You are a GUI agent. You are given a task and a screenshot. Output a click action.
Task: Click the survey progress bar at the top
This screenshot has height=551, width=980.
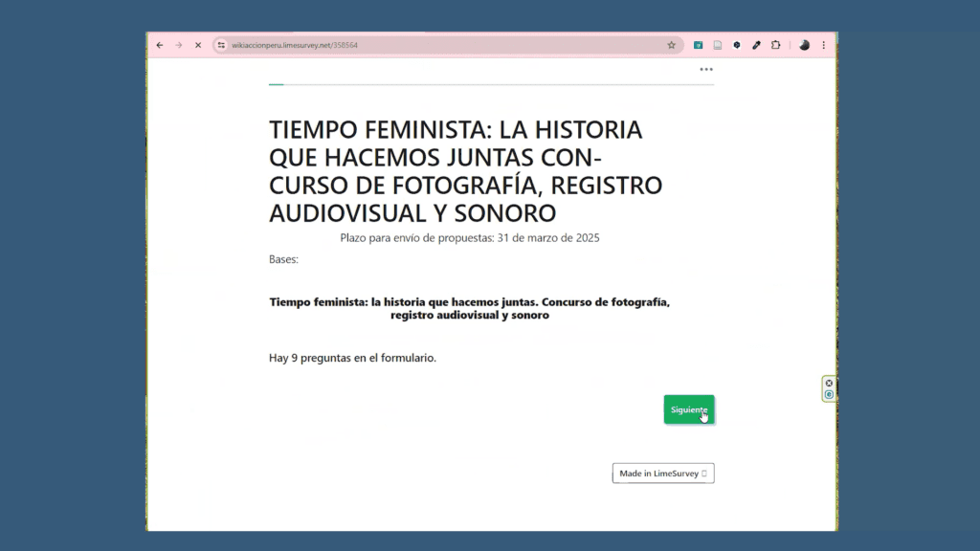491,84
